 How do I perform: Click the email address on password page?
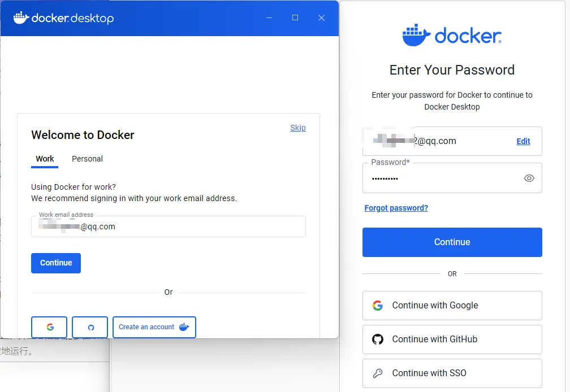[414, 141]
